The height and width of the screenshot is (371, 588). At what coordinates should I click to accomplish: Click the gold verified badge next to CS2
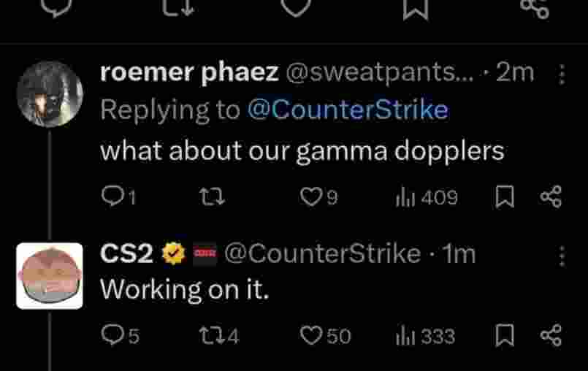(173, 254)
